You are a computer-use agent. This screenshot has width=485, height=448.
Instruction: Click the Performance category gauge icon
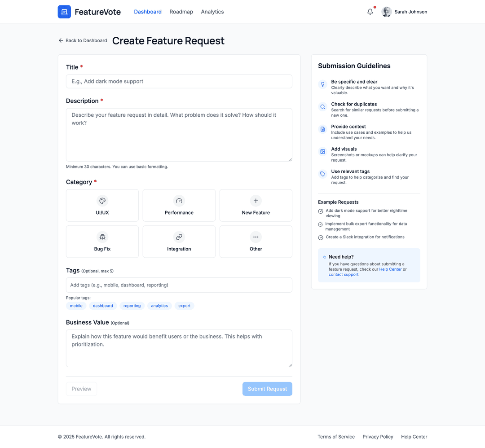click(x=179, y=201)
